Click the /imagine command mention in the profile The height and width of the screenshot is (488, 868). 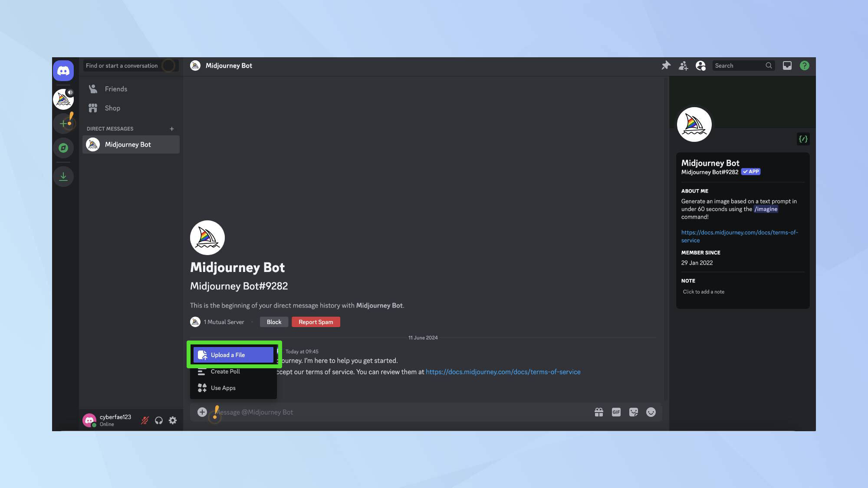[766, 209]
